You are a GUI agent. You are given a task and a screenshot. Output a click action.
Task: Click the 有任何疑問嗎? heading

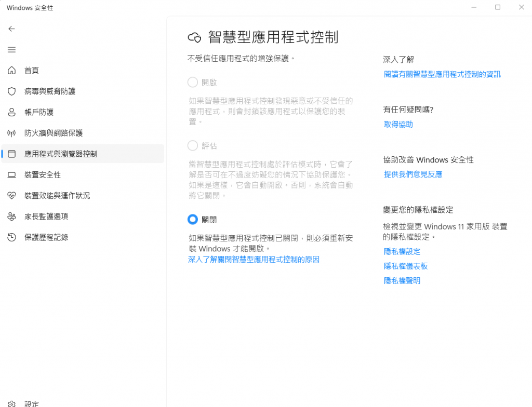pyautogui.click(x=408, y=110)
